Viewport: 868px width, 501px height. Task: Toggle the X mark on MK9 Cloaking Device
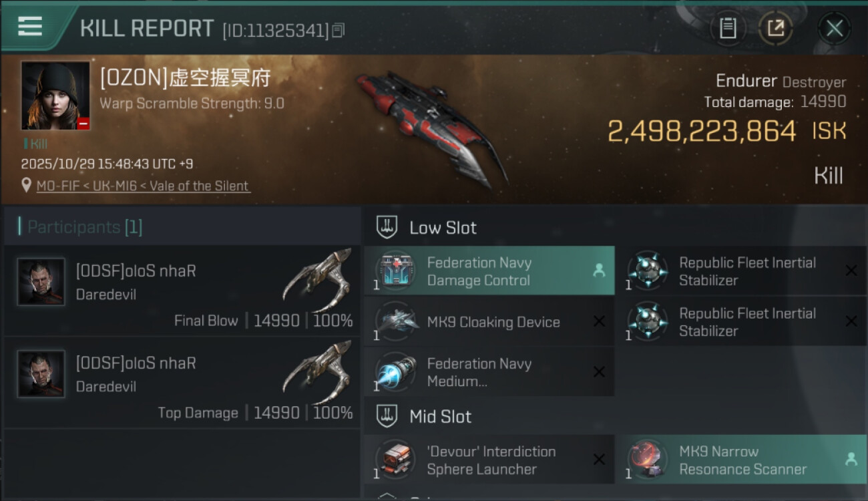coord(599,322)
